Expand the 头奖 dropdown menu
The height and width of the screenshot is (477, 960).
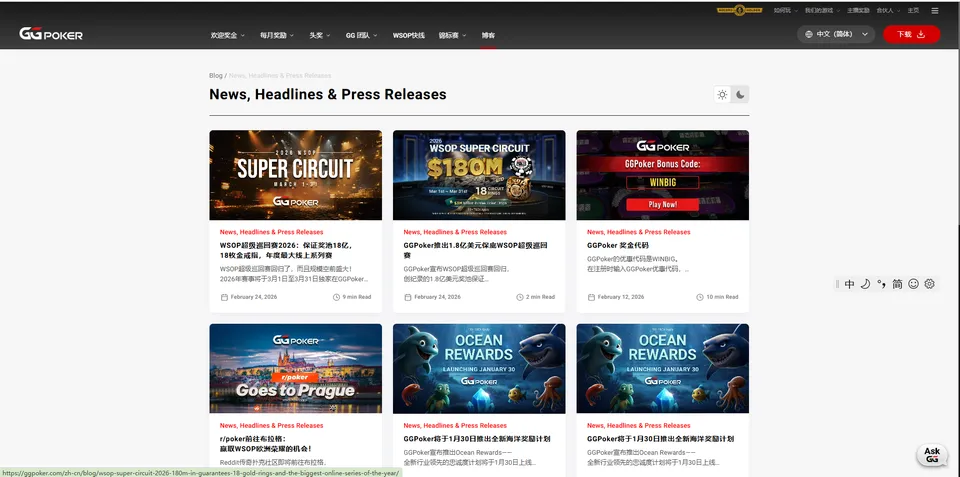coord(320,36)
